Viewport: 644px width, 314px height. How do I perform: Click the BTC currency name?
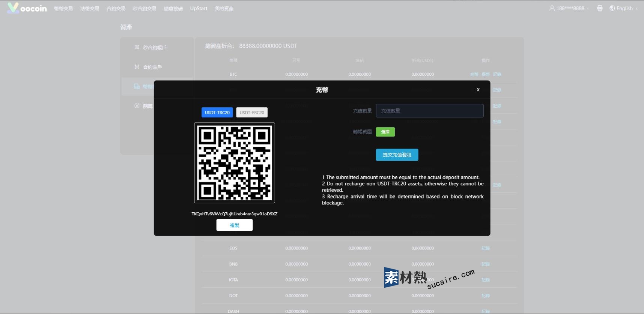click(x=233, y=74)
